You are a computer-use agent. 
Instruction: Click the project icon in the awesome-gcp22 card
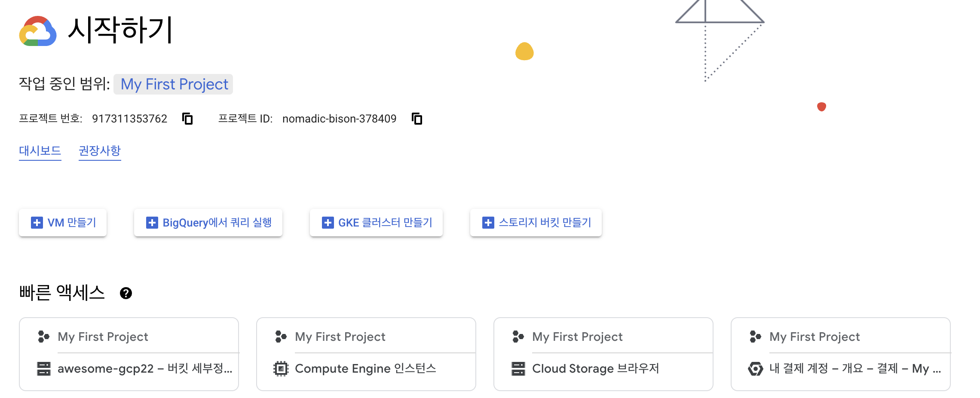click(43, 337)
